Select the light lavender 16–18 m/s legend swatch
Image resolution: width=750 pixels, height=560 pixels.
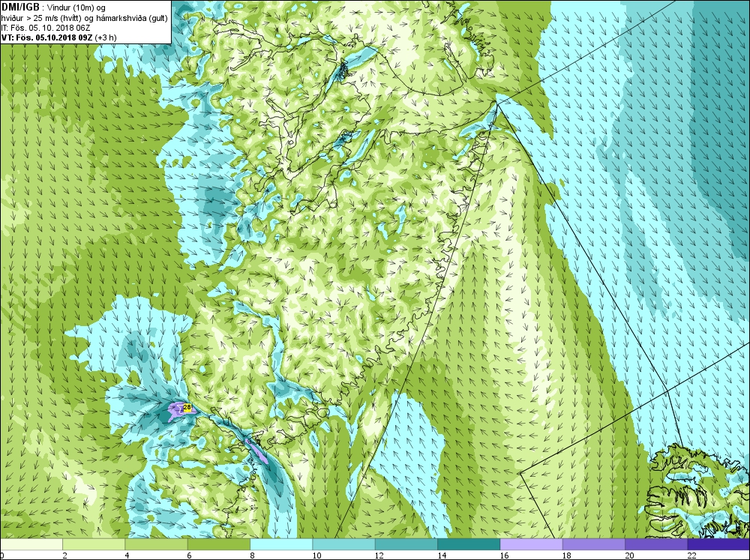[x=532, y=544]
